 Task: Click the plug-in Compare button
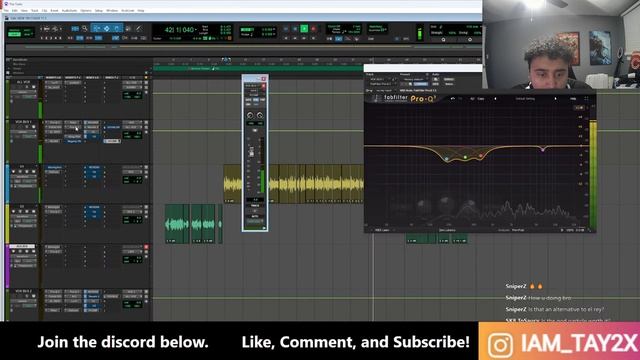tap(421, 84)
